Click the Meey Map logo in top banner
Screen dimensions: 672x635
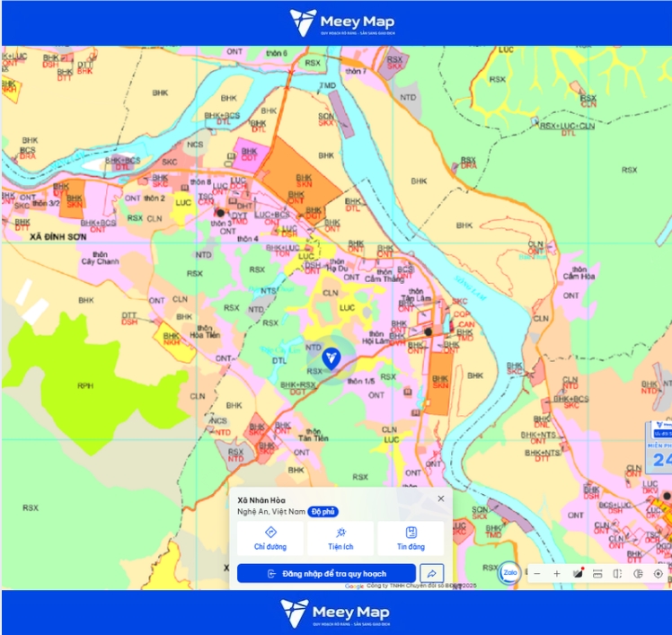[342, 22]
